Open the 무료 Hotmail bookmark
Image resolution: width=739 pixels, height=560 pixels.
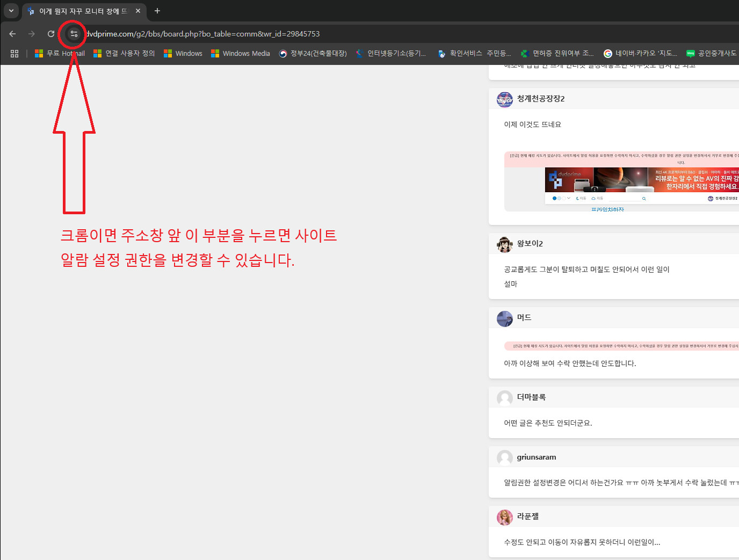60,54
